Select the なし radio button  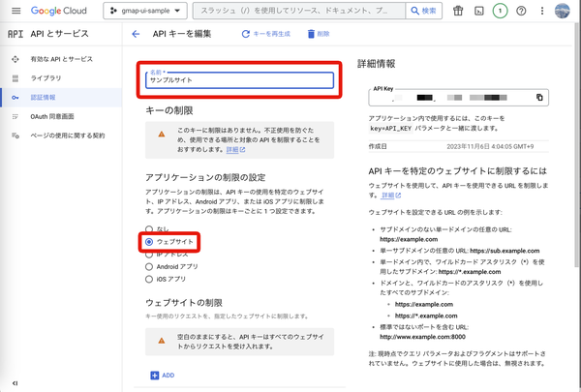click(x=149, y=229)
